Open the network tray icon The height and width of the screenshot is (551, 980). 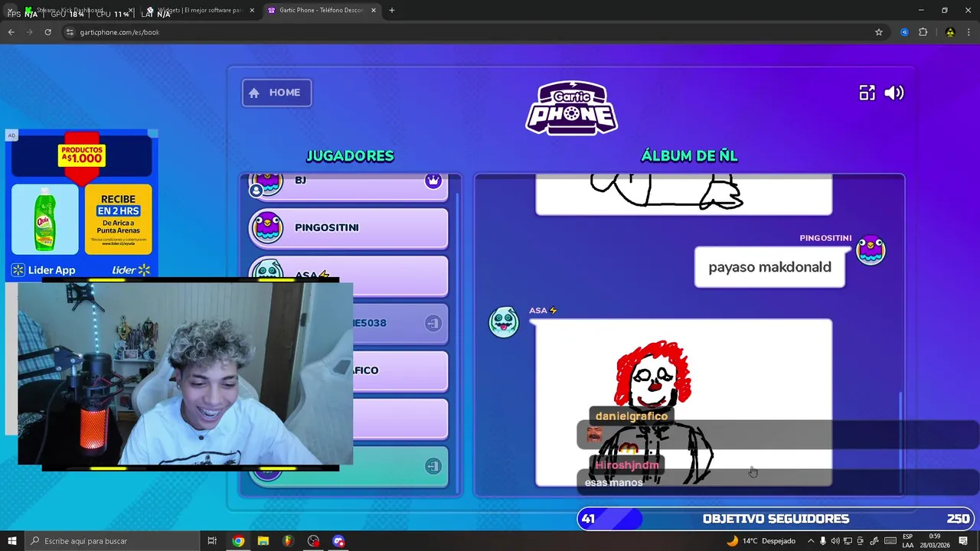pyautogui.click(x=848, y=541)
